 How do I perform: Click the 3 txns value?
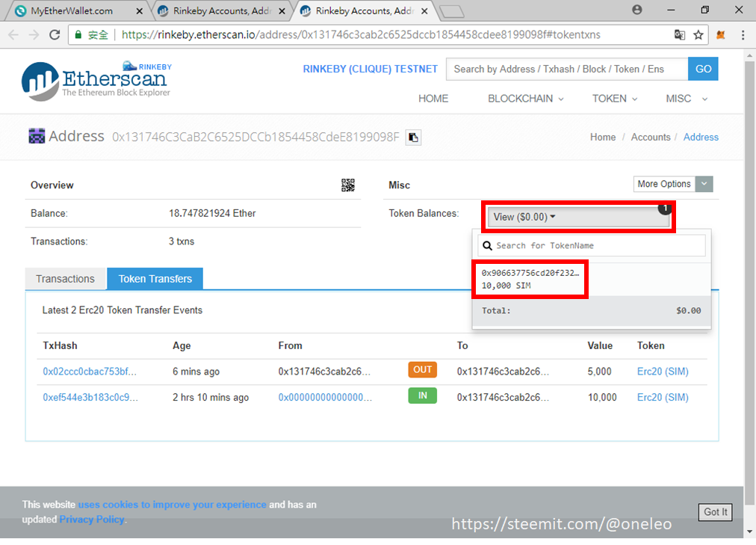pos(182,241)
